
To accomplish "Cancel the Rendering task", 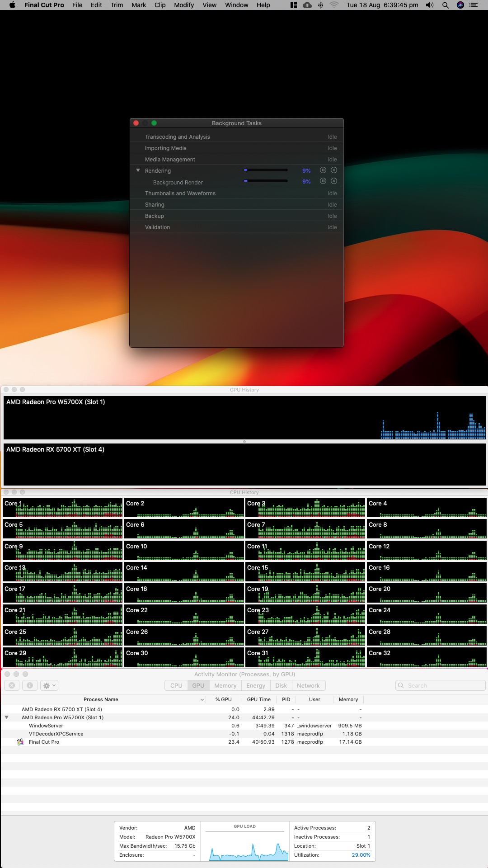I will click(334, 170).
